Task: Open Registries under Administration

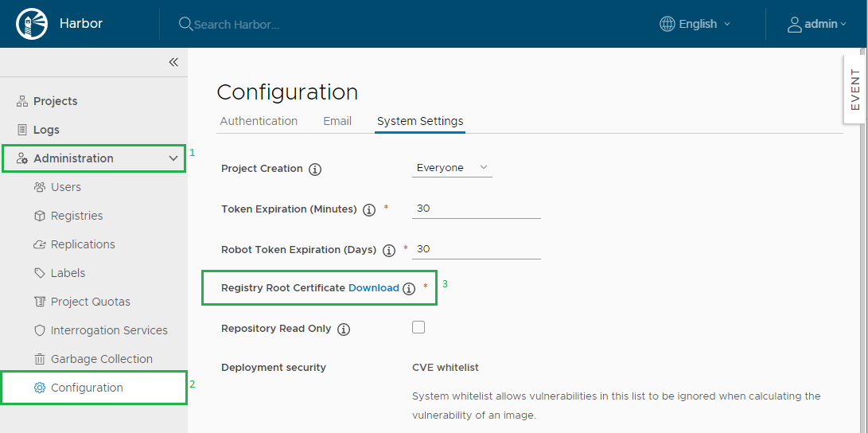Action: point(77,216)
